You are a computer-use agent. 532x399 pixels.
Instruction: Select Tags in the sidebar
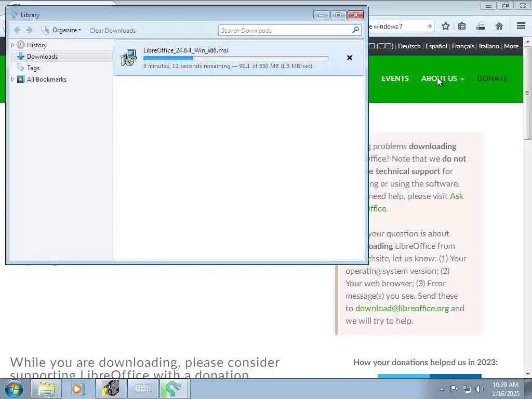click(x=33, y=68)
